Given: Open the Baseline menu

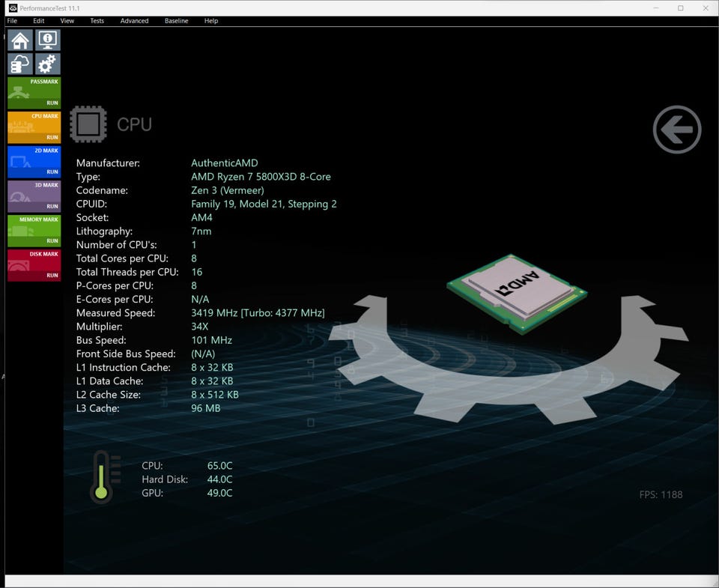Looking at the screenshot, I should (176, 21).
